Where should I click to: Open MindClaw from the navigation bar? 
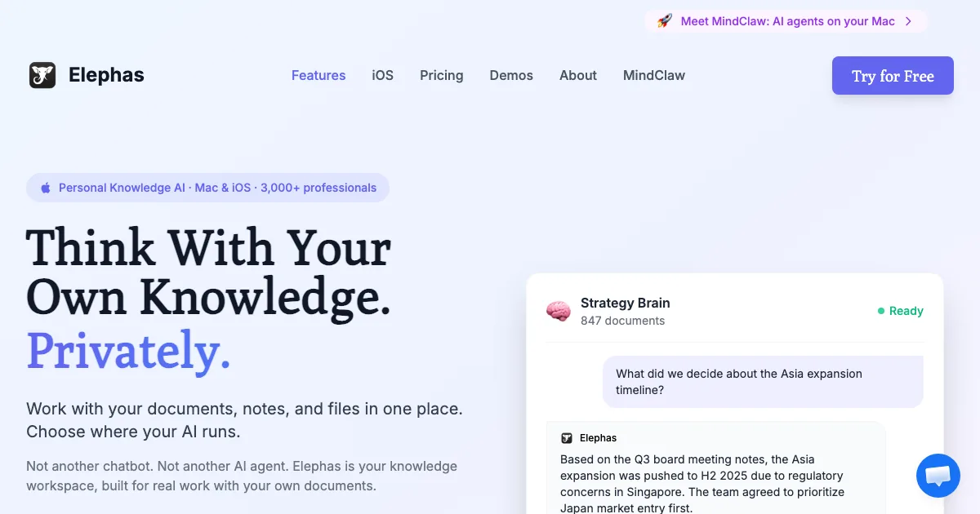click(x=653, y=76)
